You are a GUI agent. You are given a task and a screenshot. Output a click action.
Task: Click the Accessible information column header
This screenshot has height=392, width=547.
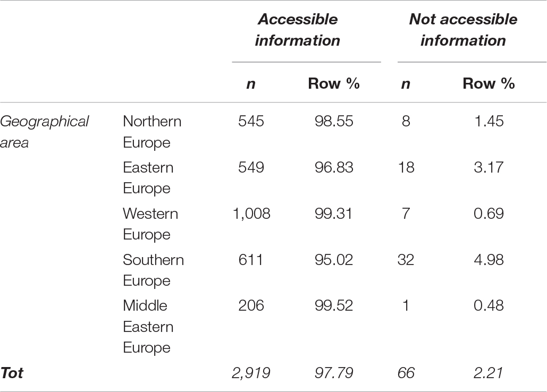pos(298,30)
